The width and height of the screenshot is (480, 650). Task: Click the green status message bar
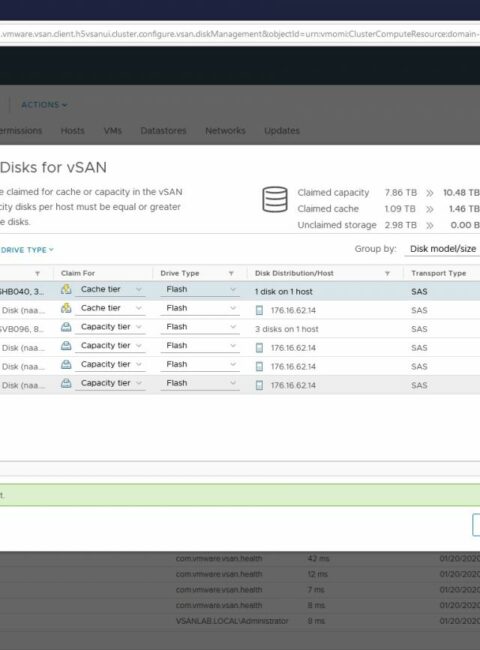tap(240, 495)
